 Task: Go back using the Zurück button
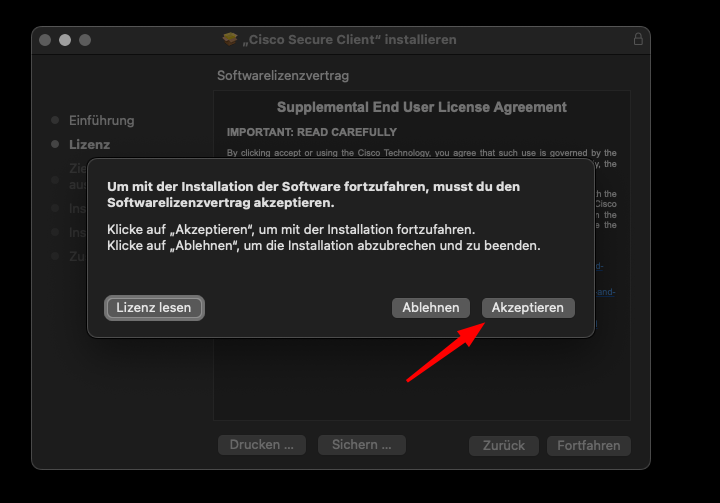pyautogui.click(x=503, y=445)
